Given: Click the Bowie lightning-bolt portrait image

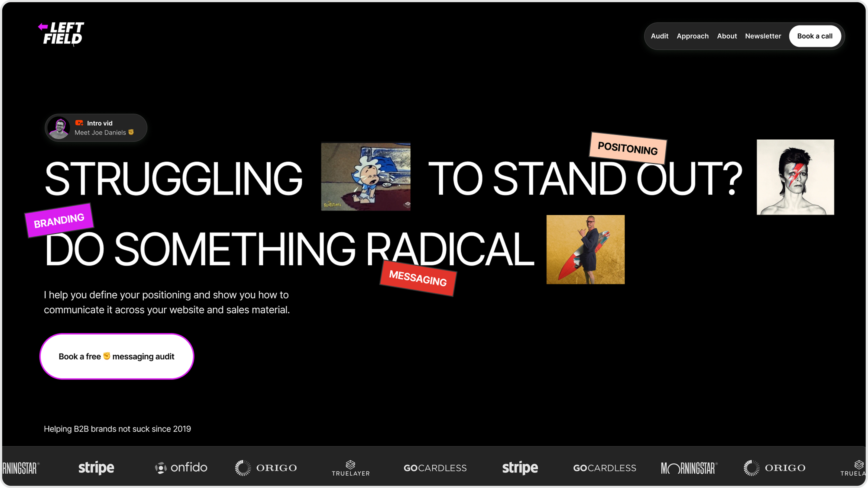Looking at the screenshot, I should (x=795, y=177).
